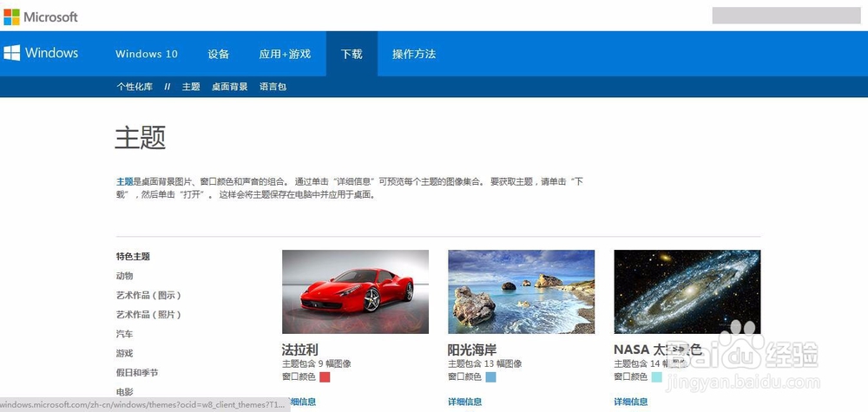Open the NASA galaxy theme thumbnail

click(687, 291)
